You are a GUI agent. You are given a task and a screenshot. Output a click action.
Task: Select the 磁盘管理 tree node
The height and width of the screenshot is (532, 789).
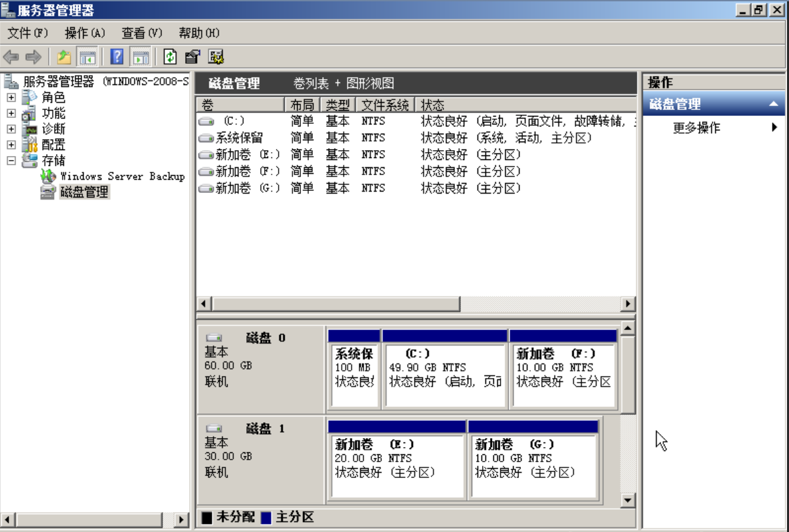[84, 192]
